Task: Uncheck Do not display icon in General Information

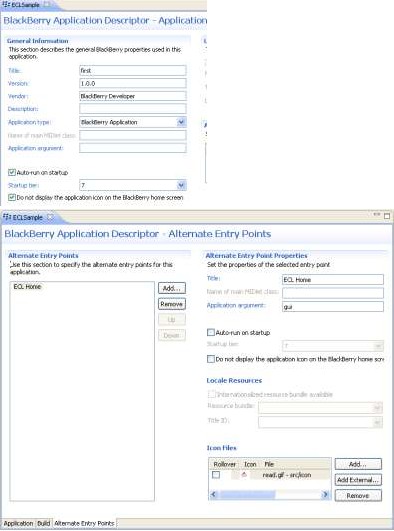Action: 12,197
